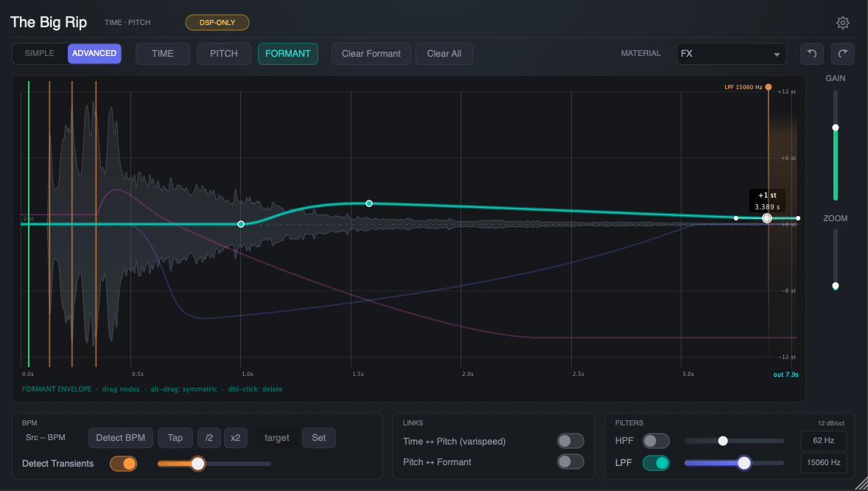Click Clear Formant button
This screenshot has height=491, width=868.
[371, 54]
